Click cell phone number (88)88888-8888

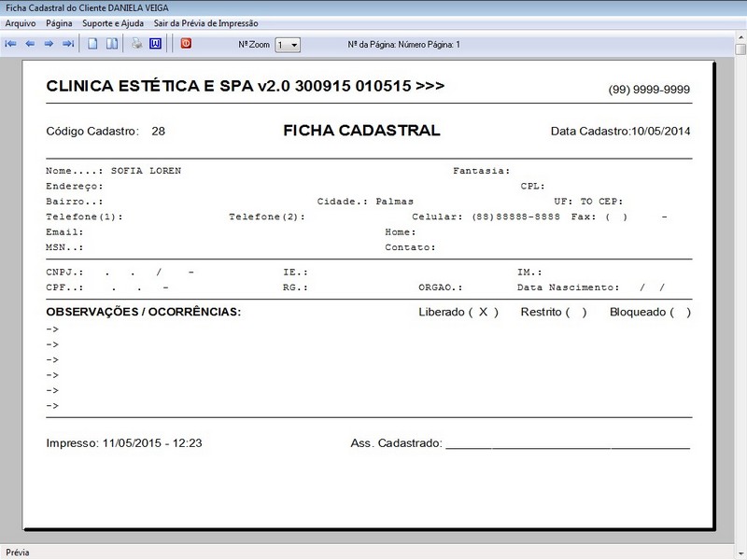[516, 217]
